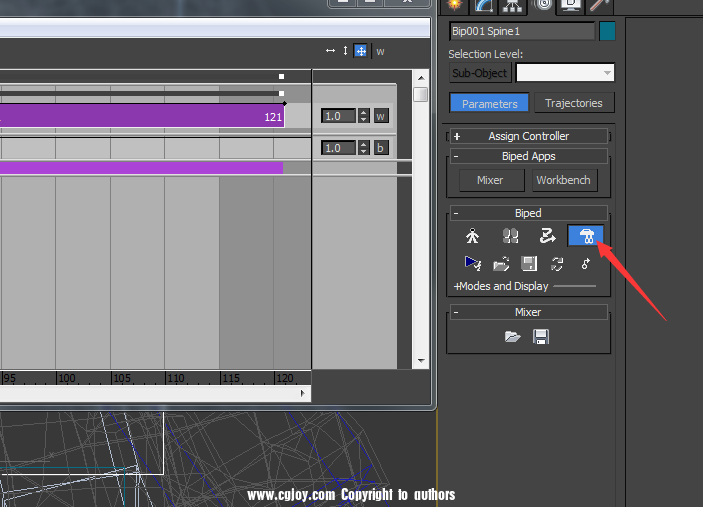Decrease balance value with spinner down arrow

pos(364,152)
